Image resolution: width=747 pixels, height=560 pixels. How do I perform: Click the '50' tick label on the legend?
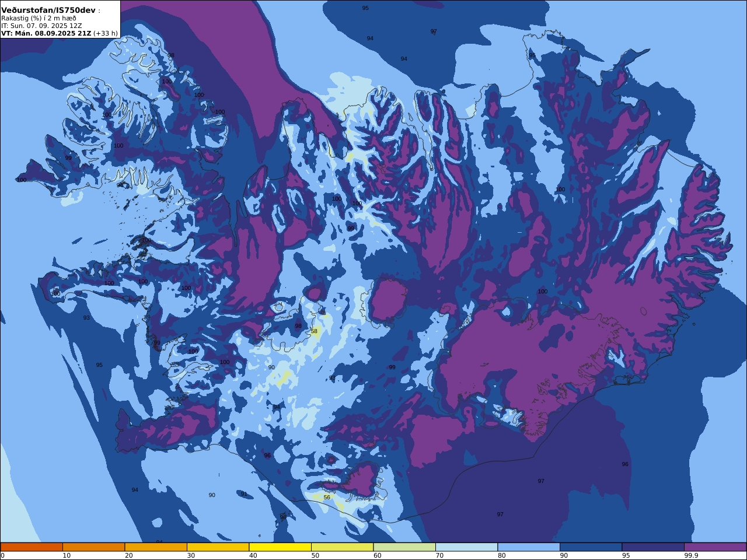(315, 555)
